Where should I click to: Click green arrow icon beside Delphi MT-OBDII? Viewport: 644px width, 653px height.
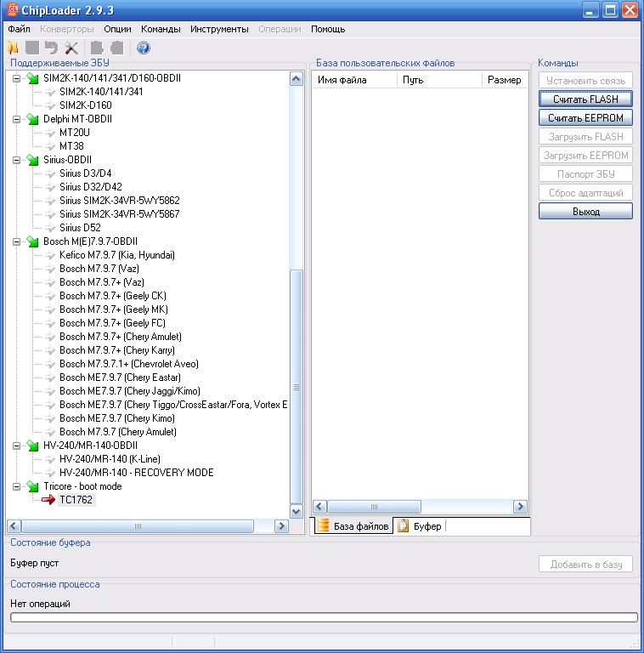(x=32, y=119)
